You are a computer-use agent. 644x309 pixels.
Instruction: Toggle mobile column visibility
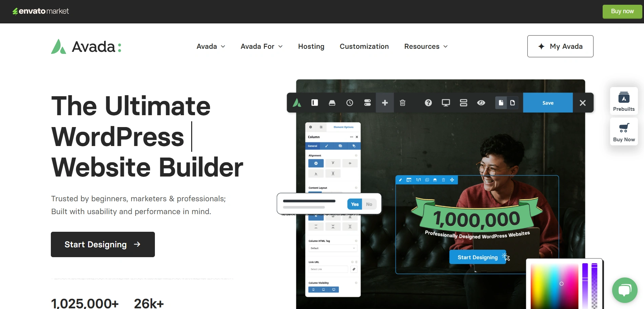point(313,290)
